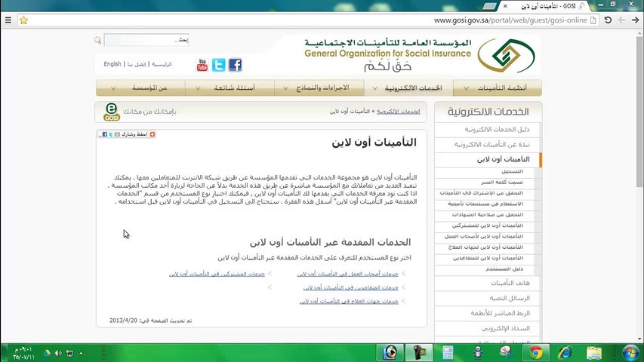Focus the site search input field
This screenshot has width=644, height=362.
146,40
